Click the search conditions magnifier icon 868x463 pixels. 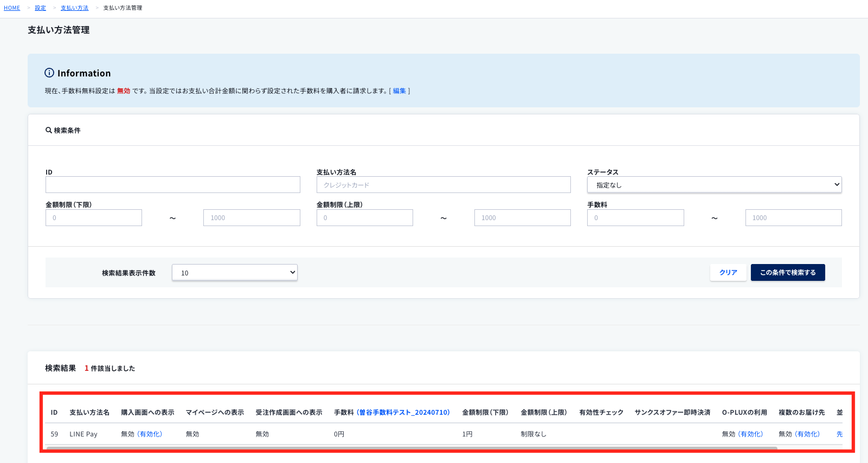click(x=49, y=130)
